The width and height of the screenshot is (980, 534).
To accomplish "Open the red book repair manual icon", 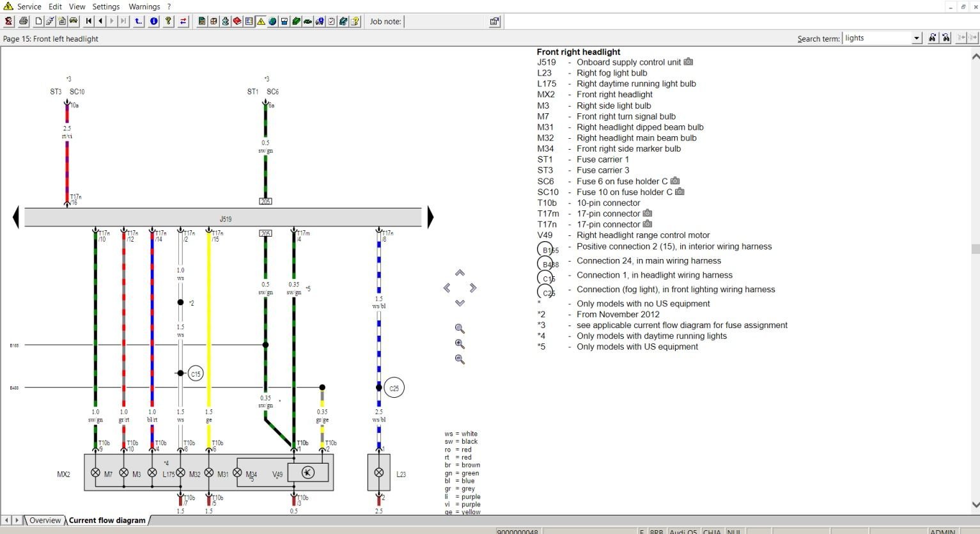I will point(237,21).
